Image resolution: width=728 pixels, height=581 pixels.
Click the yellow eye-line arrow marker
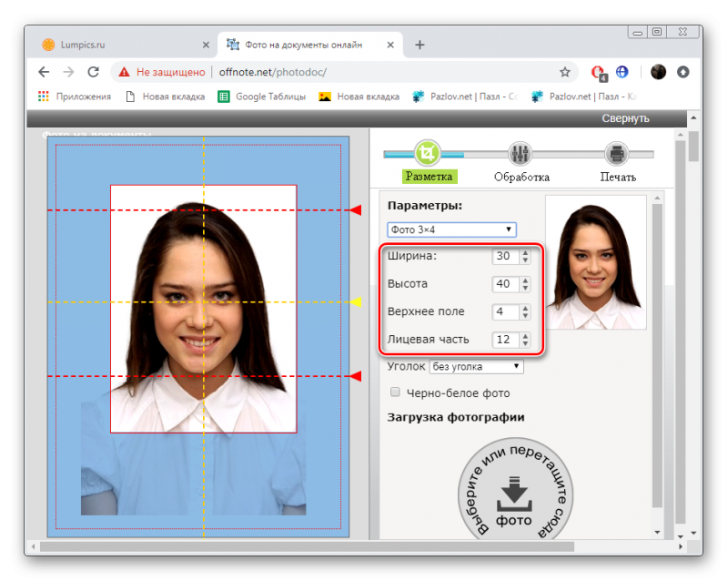click(355, 302)
